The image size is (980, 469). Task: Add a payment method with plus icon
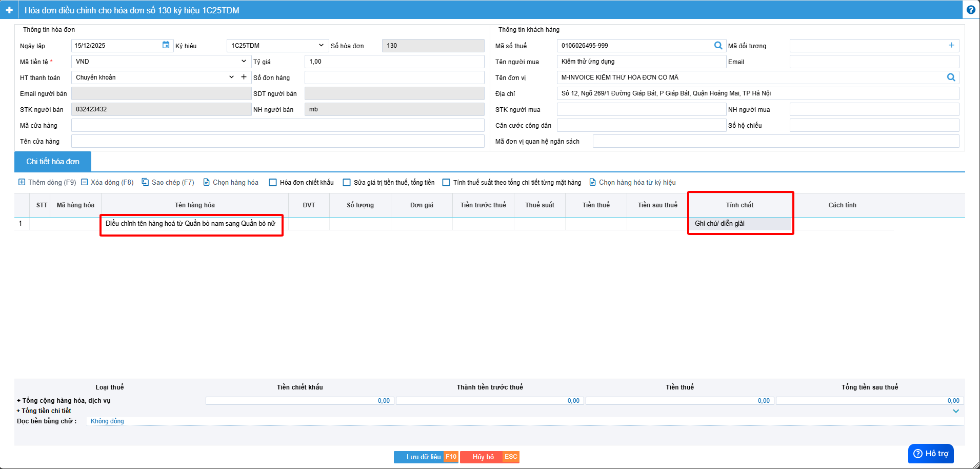click(244, 77)
